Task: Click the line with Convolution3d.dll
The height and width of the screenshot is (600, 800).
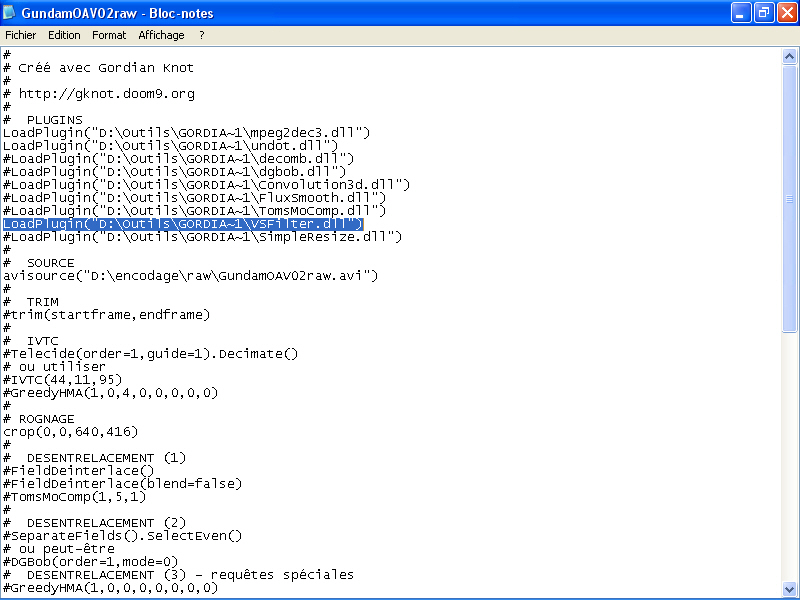Action: coord(207,185)
